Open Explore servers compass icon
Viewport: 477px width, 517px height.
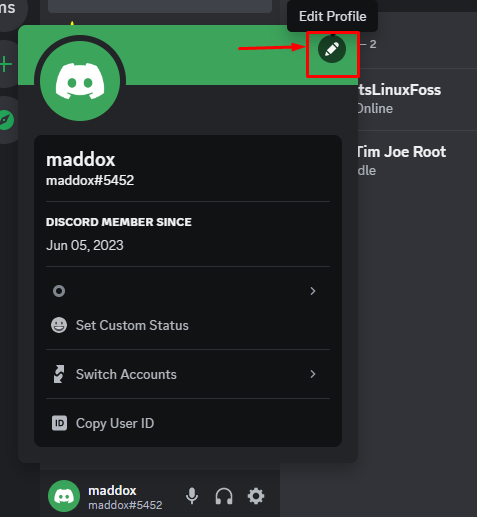6,120
